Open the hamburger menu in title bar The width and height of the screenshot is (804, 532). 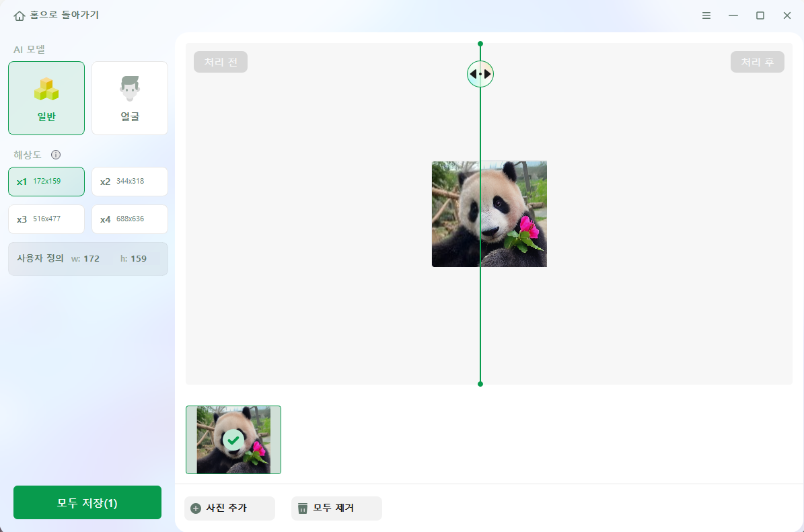pyautogui.click(x=706, y=16)
